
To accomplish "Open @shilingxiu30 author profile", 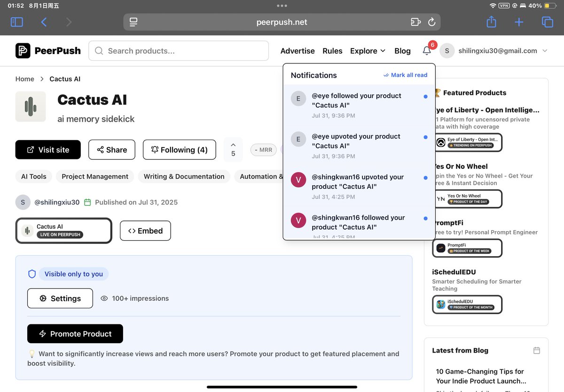I will point(57,202).
